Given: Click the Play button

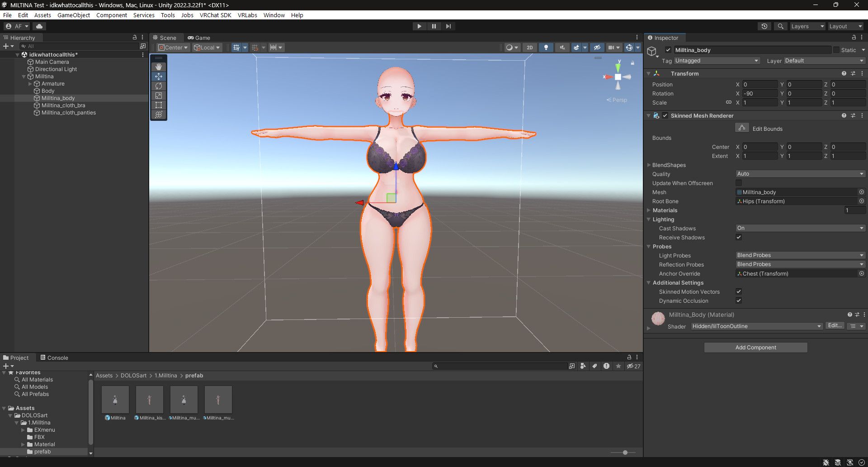Looking at the screenshot, I should click(x=420, y=26).
